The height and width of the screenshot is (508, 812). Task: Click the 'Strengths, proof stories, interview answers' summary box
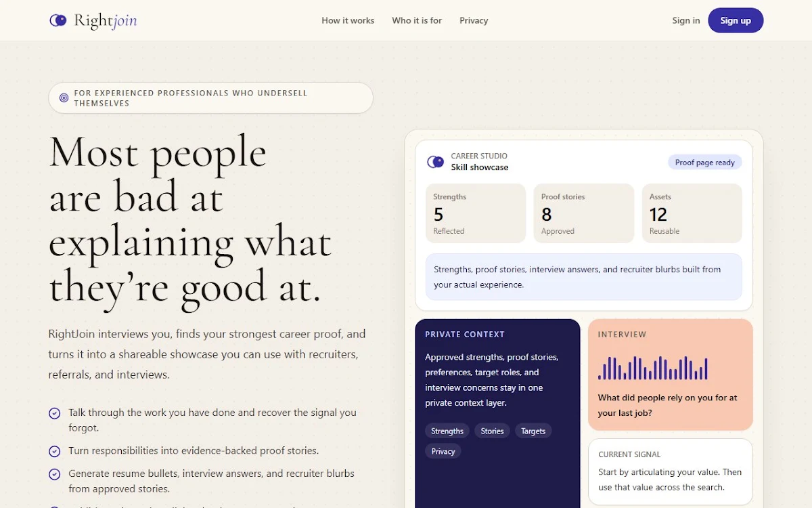(584, 277)
